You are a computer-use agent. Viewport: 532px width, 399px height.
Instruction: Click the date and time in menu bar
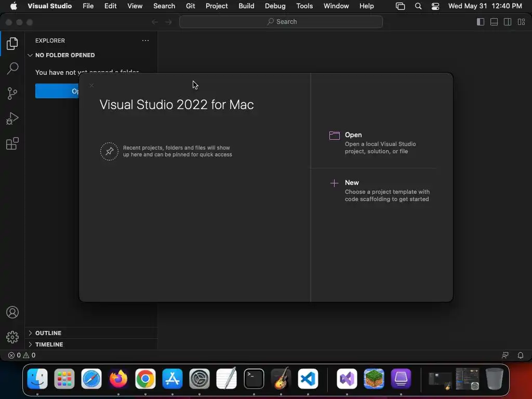[485, 6]
